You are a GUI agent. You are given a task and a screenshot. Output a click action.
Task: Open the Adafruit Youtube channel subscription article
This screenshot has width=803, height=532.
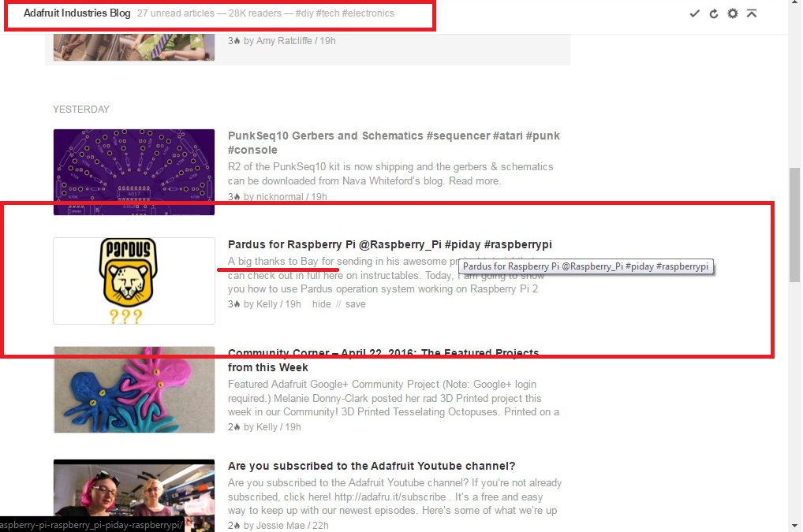point(372,466)
